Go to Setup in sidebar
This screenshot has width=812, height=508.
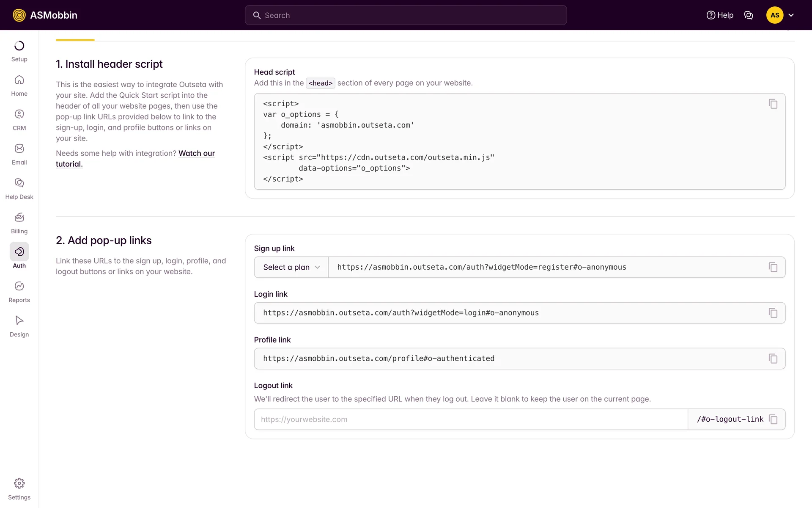click(19, 51)
